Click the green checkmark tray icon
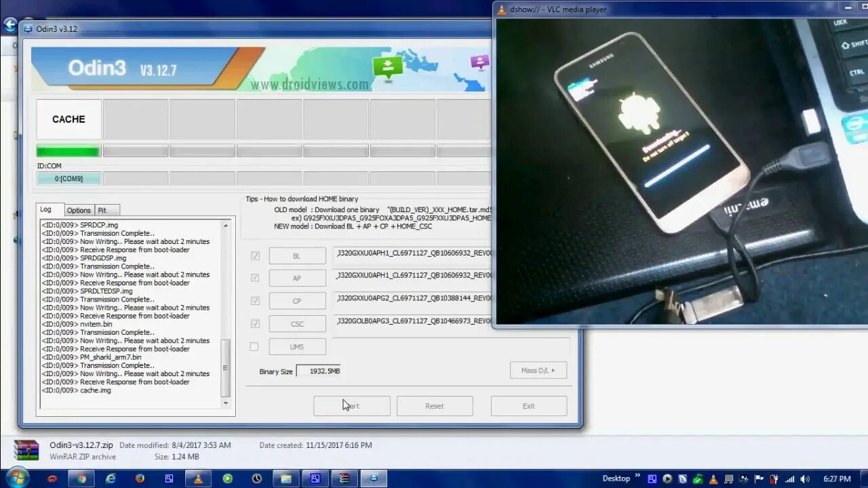Image resolution: width=868 pixels, height=488 pixels. [x=698, y=479]
